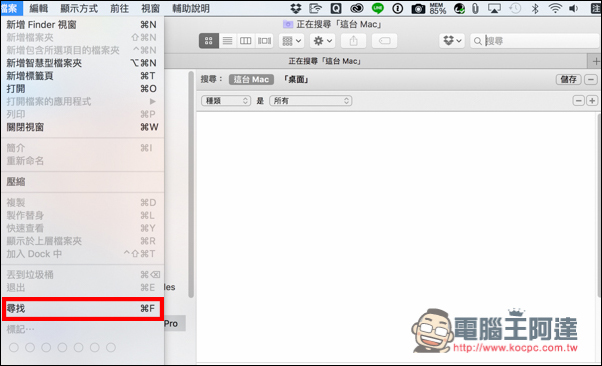This screenshot has height=366, width=602.
Task: Click the 簡介 menu item
Action: 82,148
